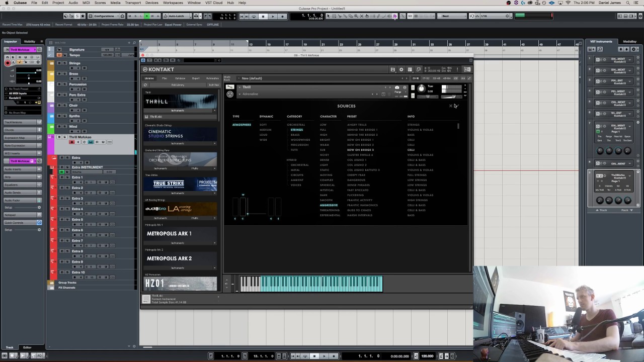Click the Cubase transport Play button
644x362 pixels.
(272, 16)
